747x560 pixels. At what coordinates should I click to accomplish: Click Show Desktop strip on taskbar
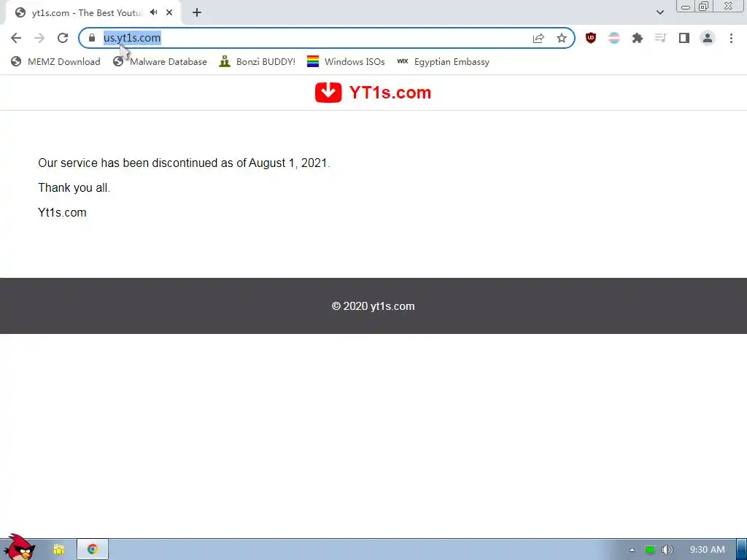pyautogui.click(x=741, y=550)
